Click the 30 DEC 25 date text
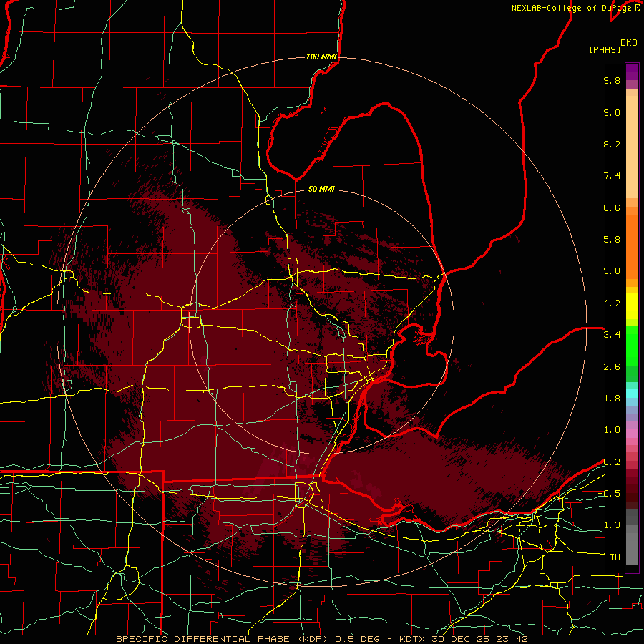Viewport: 644px width, 644px height. point(462,639)
